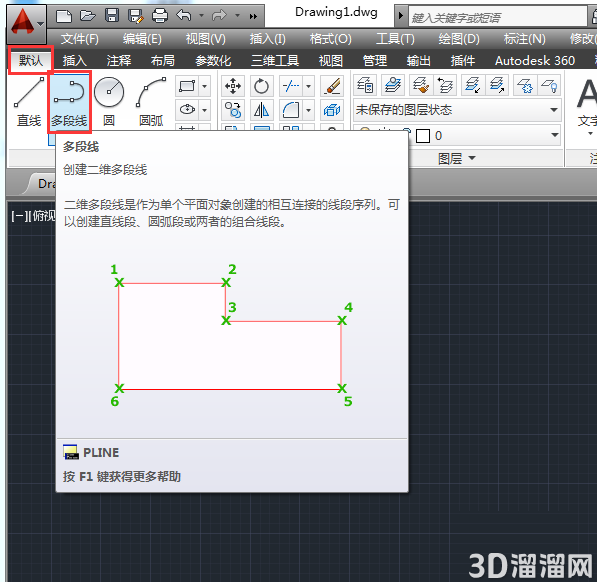The height and width of the screenshot is (582, 597).
Task: Expand the unsaved layer state (未保存的图层状态) dropdown
Action: tap(554, 110)
